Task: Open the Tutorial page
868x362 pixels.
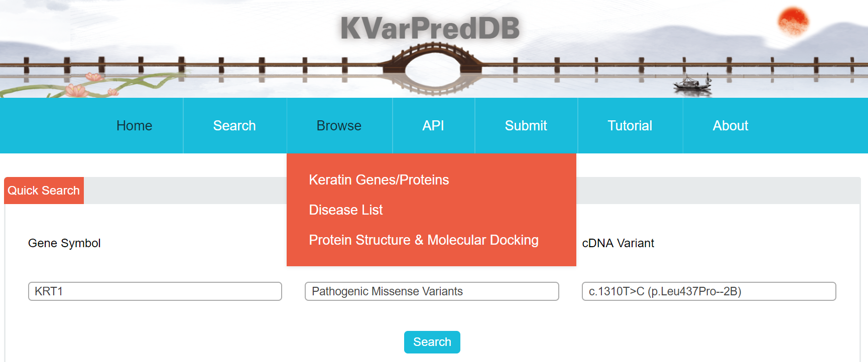Action: click(630, 126)
